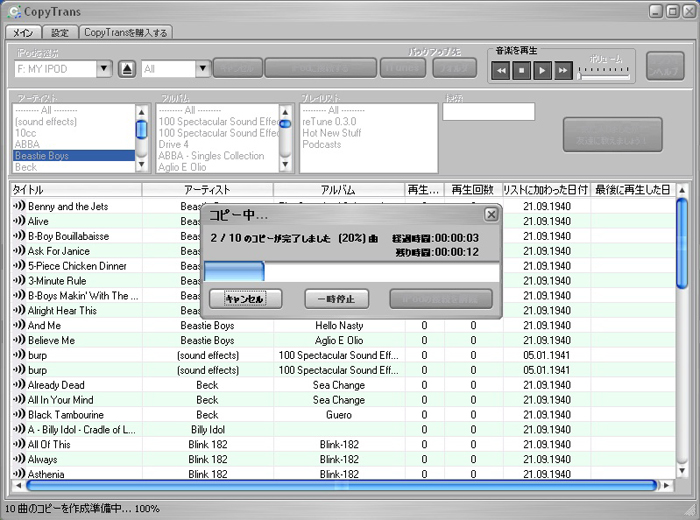This screenshot has height=520, width=700.
Task: Click speaker icon beside Believe Me
Action: (x=19, y=340)
